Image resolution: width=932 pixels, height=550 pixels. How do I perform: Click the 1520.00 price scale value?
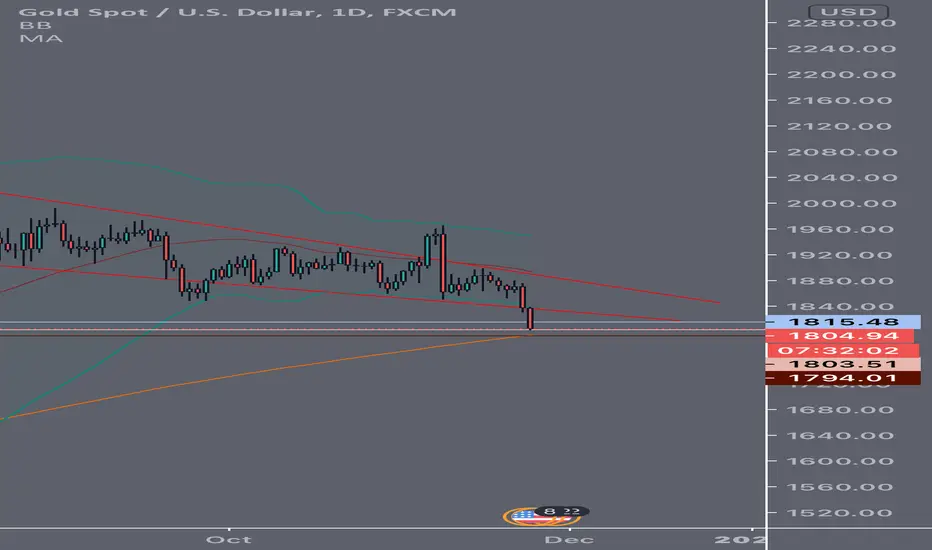click(841, 513)
